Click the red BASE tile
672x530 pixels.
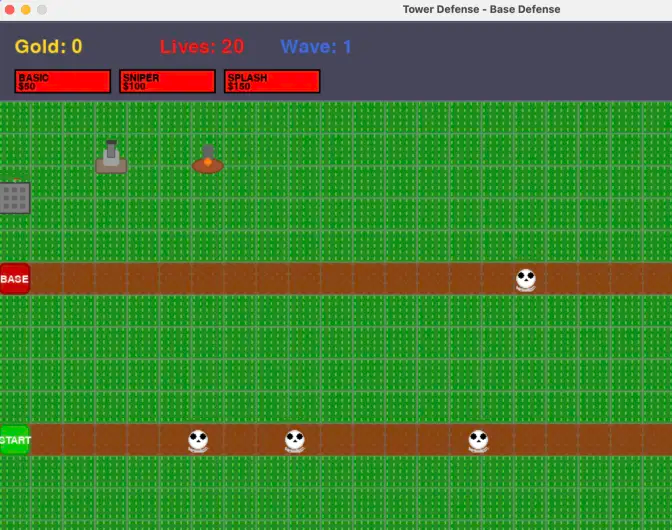click(x=14, y=279)
